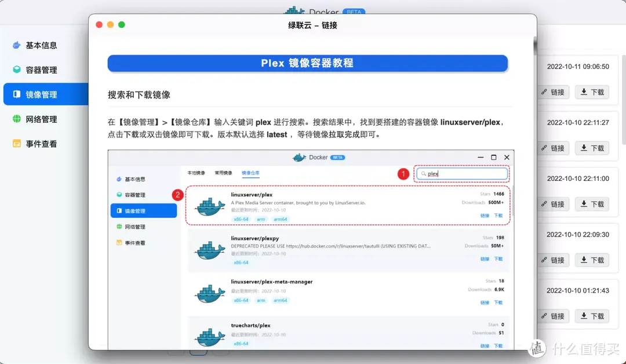Screen dimensions: 626x364
Task: Click the embedded Docker tutorial screenshot
Action: point(311,250)
